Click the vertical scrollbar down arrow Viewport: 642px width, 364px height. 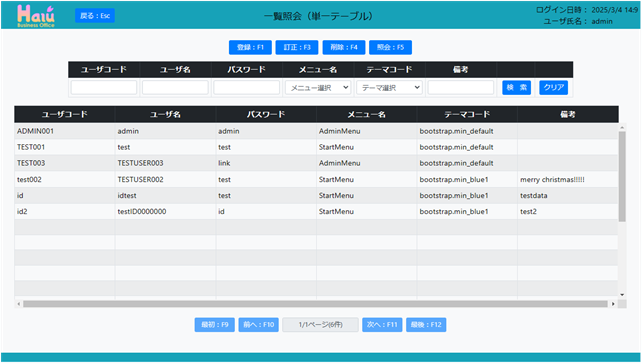[622, 295]
